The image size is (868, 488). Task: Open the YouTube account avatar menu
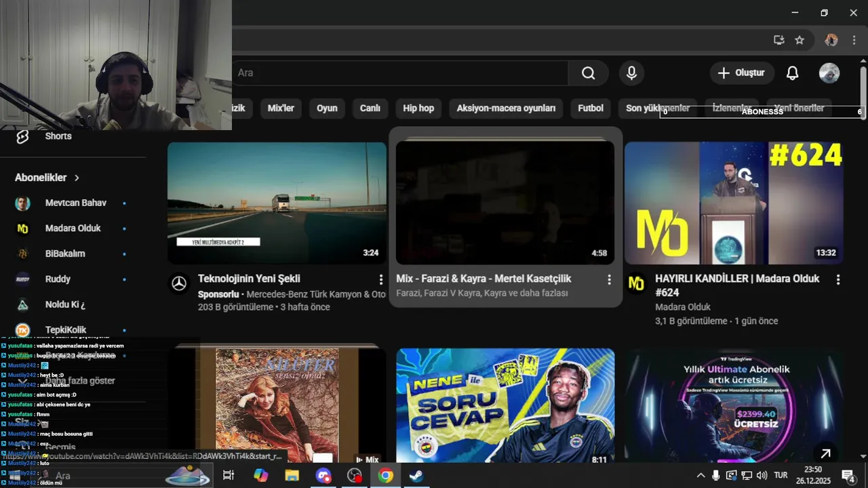pyautogui.click(x=829, y=73)
